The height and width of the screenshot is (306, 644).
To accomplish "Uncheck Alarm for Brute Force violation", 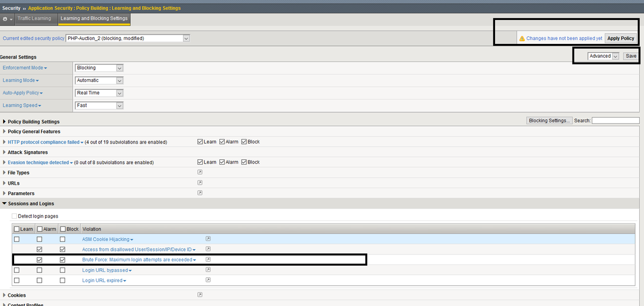I will click(39, 260).
